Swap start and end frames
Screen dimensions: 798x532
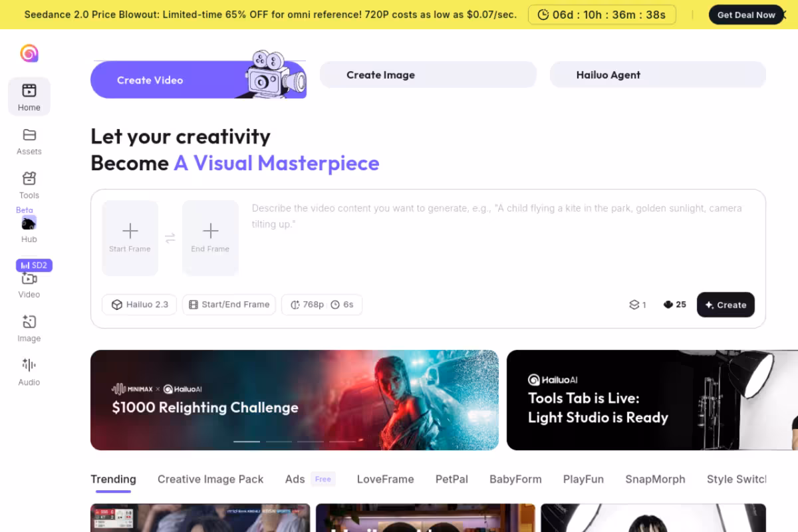point(170,238)
